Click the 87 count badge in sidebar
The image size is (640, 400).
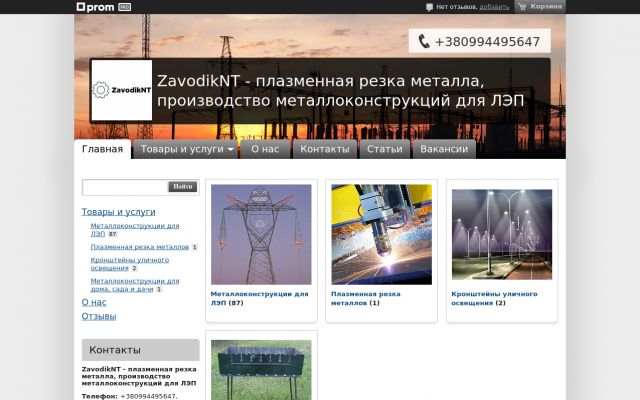[113, 234]
